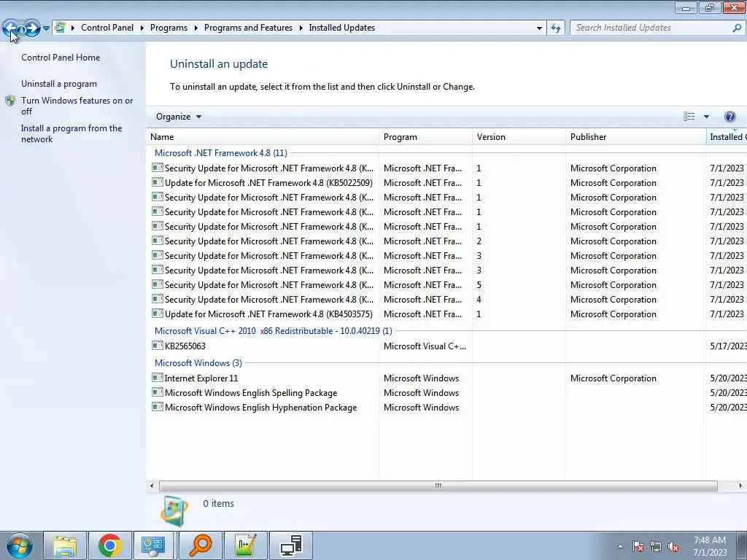Open Uninstall a program link
This screenshot has height=560, width=747.
pos(59,84)
